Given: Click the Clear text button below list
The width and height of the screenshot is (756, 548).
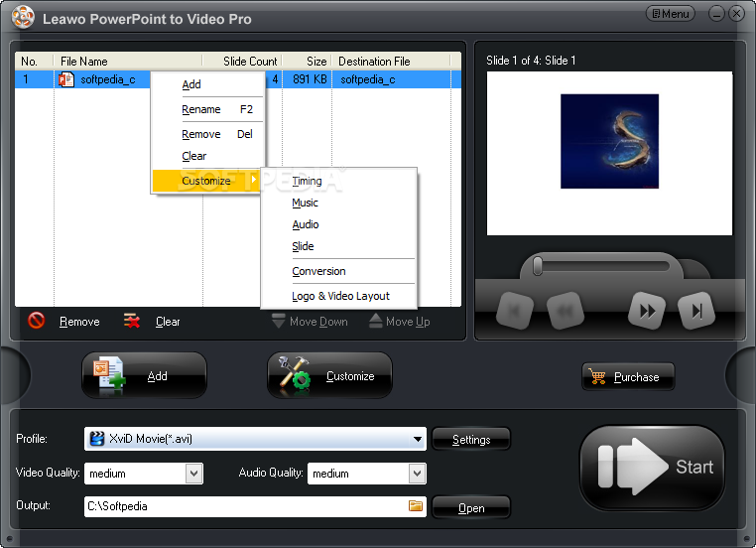Looking at the screenshot, I should coord(168,322).
